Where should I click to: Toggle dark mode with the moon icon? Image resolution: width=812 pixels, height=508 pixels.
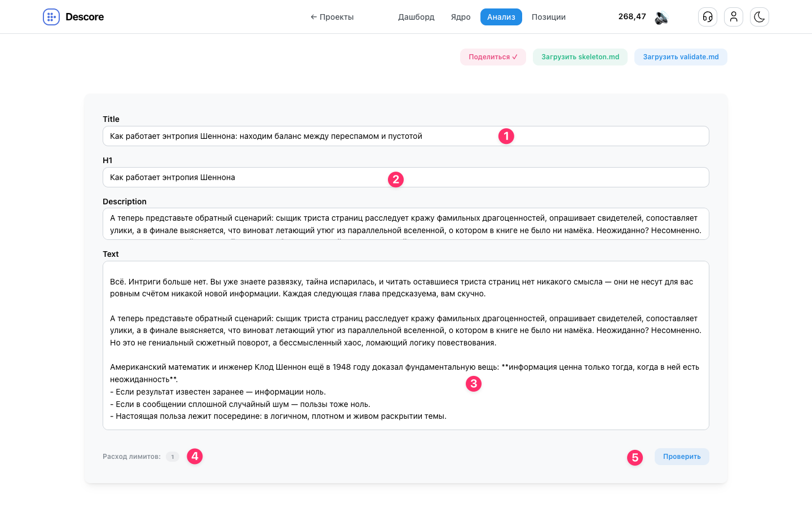(x=760, y=17)
